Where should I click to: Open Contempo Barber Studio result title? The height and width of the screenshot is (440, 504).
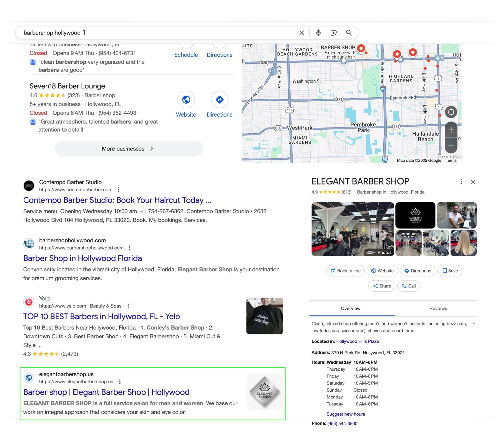coord(117,200)
